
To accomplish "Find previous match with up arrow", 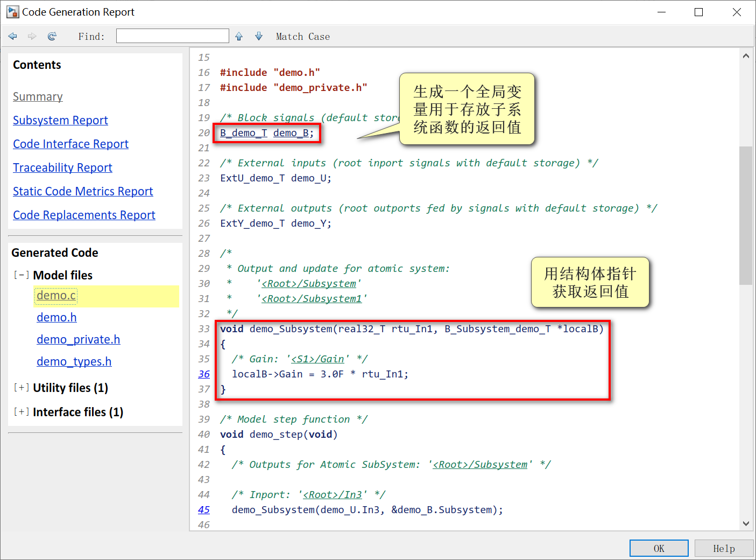I will point(239,36).
